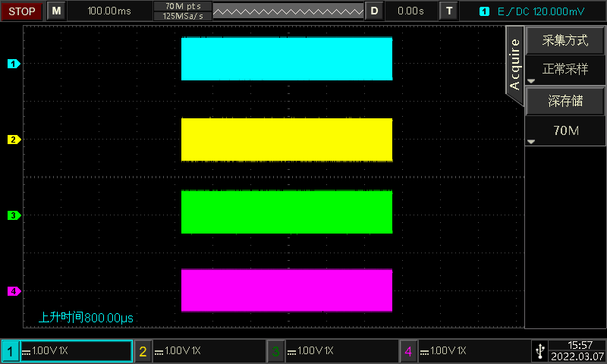Screen dimensions: 607x364
Task: Switch to channel 2 tab at bottom
Action: coord(143,351)
